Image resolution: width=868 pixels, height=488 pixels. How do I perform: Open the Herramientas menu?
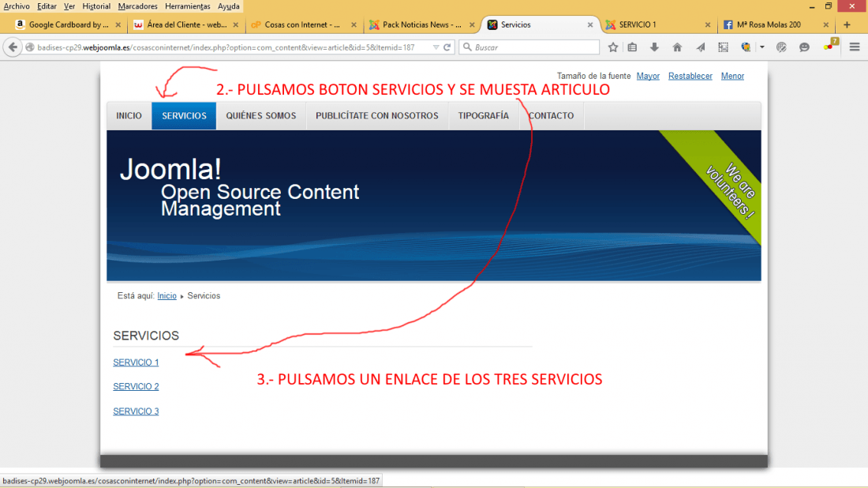tap(188, 6)
